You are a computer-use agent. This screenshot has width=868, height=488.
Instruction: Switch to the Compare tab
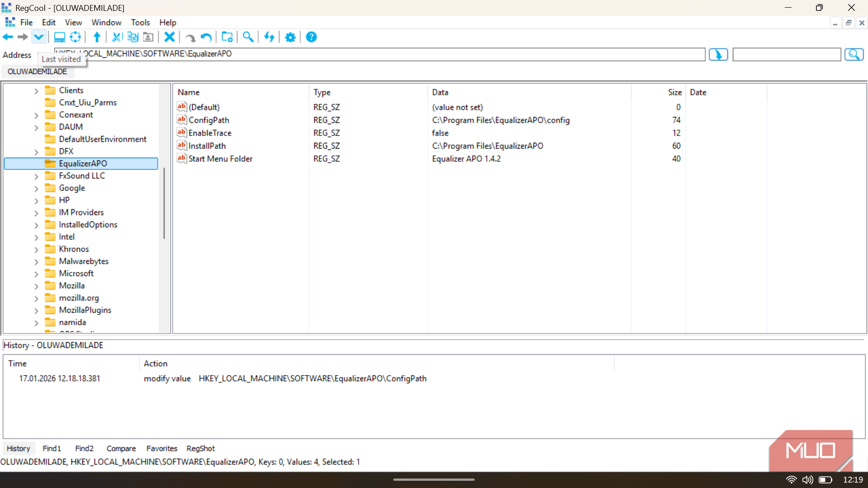pyautogui.click(x=121, y=448)
